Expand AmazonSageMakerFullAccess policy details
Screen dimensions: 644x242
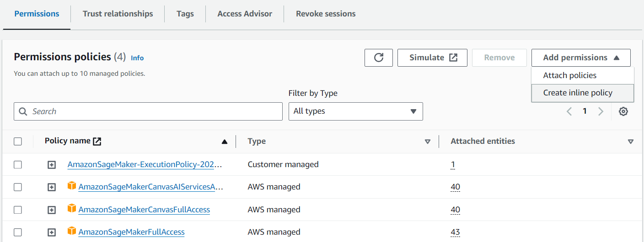[52, 232]
